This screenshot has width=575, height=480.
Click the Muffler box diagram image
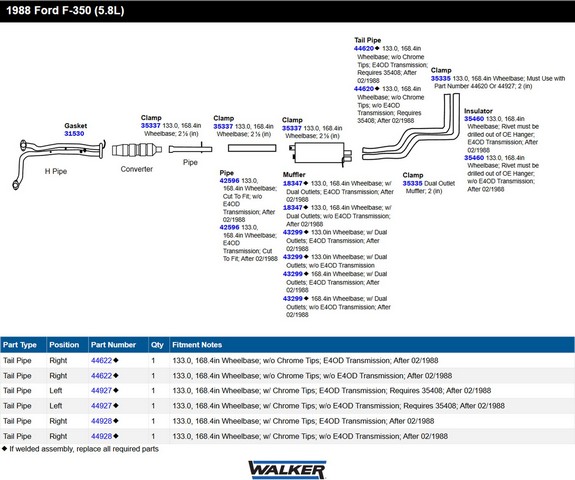coord(321,154)
